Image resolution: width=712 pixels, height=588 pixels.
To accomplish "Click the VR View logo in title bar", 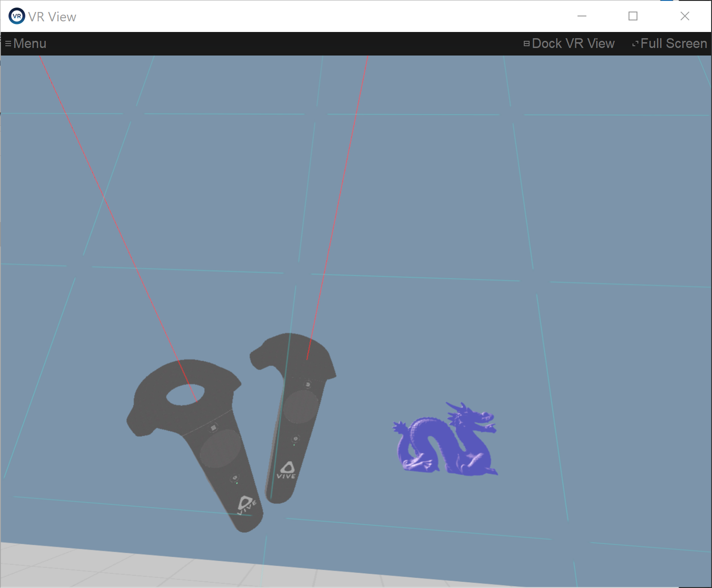I will [x=17, y=16].
